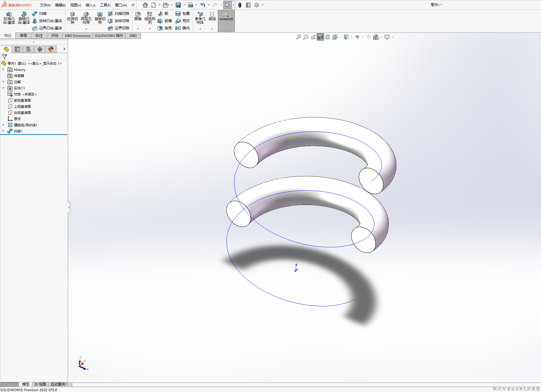The image size is (541, 392).
Task: Click the Rebuild traffic light icon
Action: tap(240, 5)
